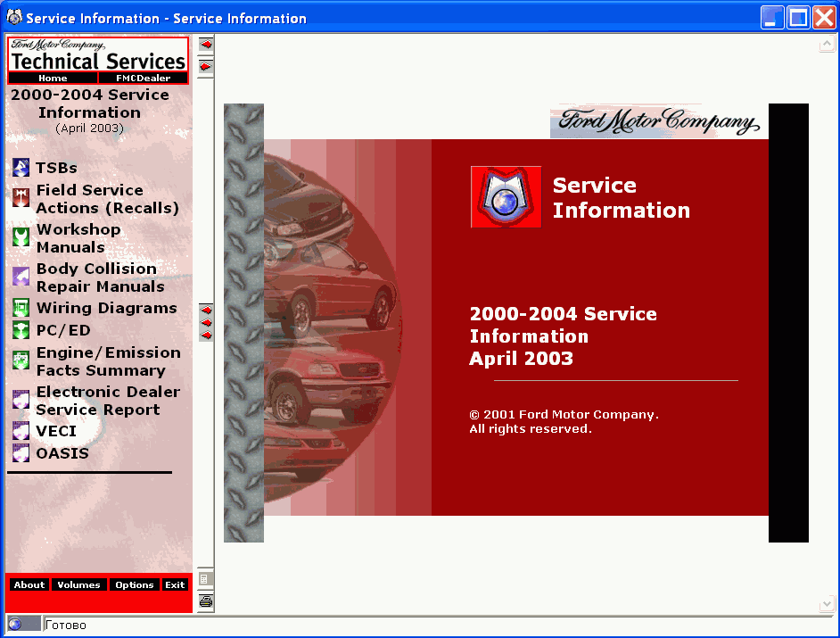This screenshot has height=638, width=840.
Task: Click the Field Service Actions (Recalls) icon
Action: click(21, 198)
